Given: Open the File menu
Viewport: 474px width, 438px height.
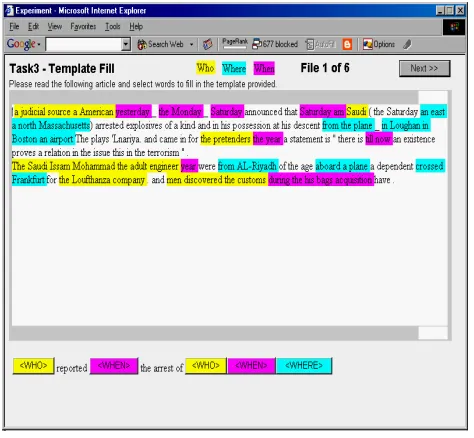Looking at the screenshot, I should [14, 26].
